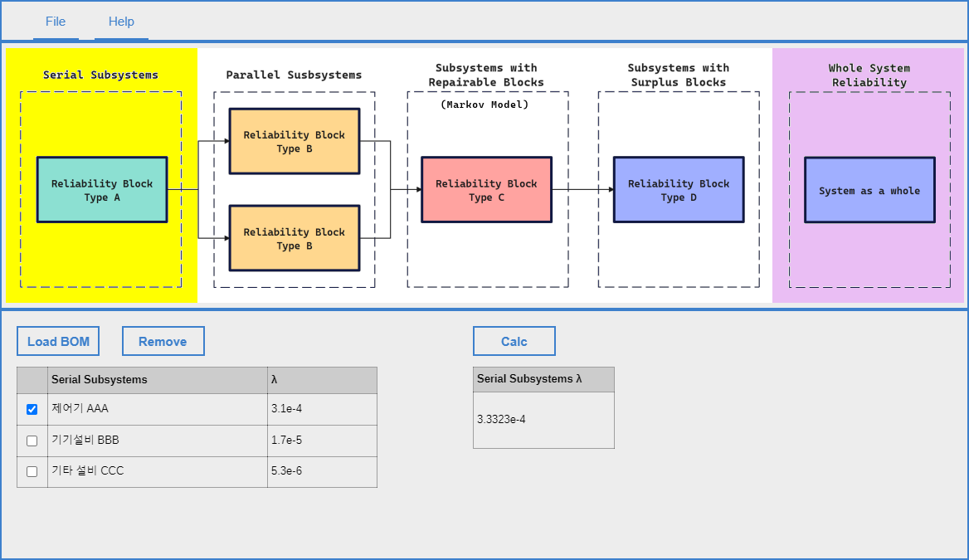This screenshot has height=560, width=969.
Task: Click the 3.3323e-4 result cell
Action: pos(543,420)
